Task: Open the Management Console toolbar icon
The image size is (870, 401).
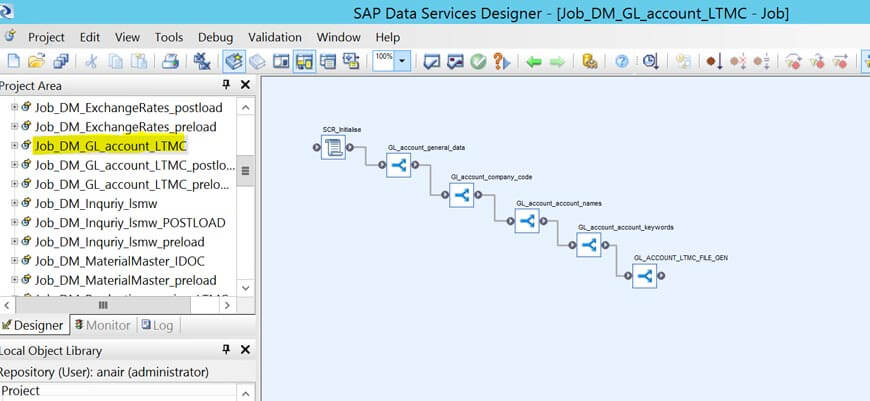Action: [x=589, y=62]
